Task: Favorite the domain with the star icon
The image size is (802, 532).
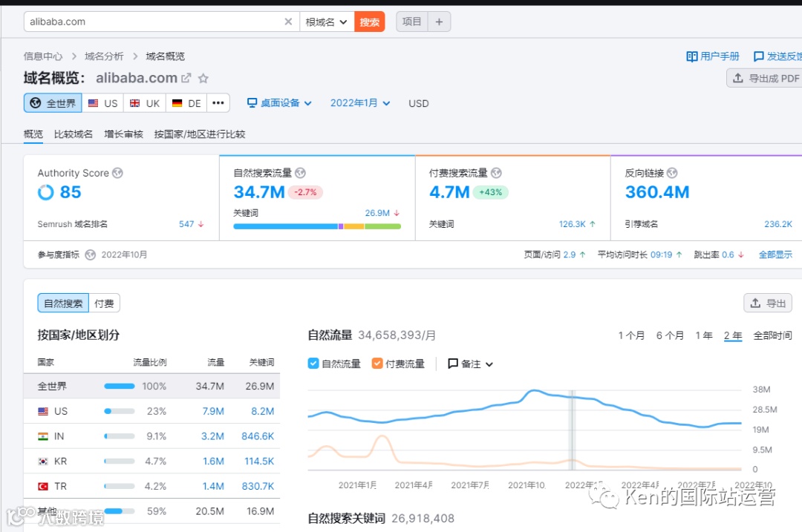Action: [203, 78]
